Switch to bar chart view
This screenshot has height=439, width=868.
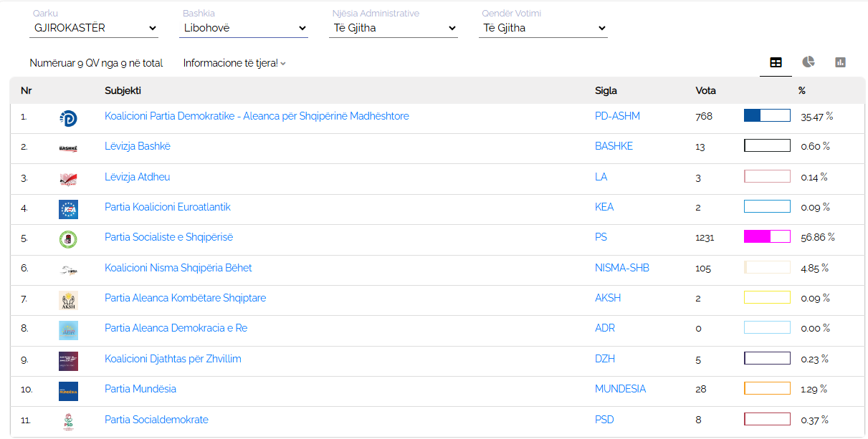[841, 62]
